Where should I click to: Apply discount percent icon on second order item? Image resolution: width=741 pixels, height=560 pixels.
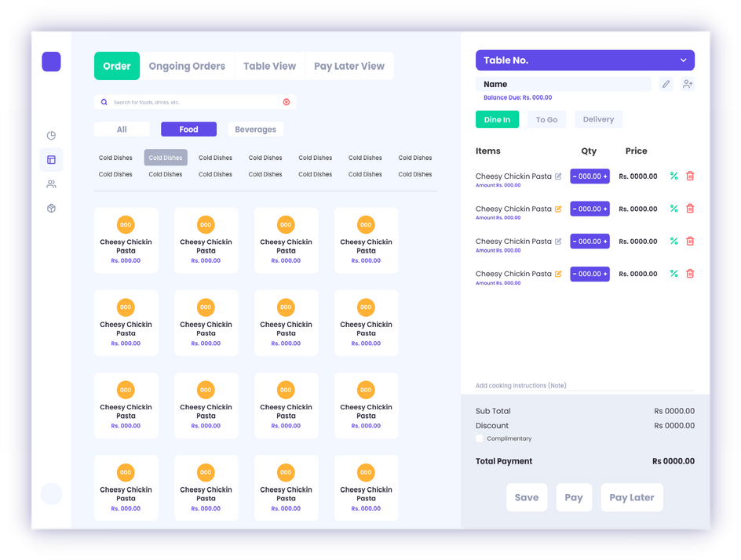pyautogui.click(x=673, y=209)
